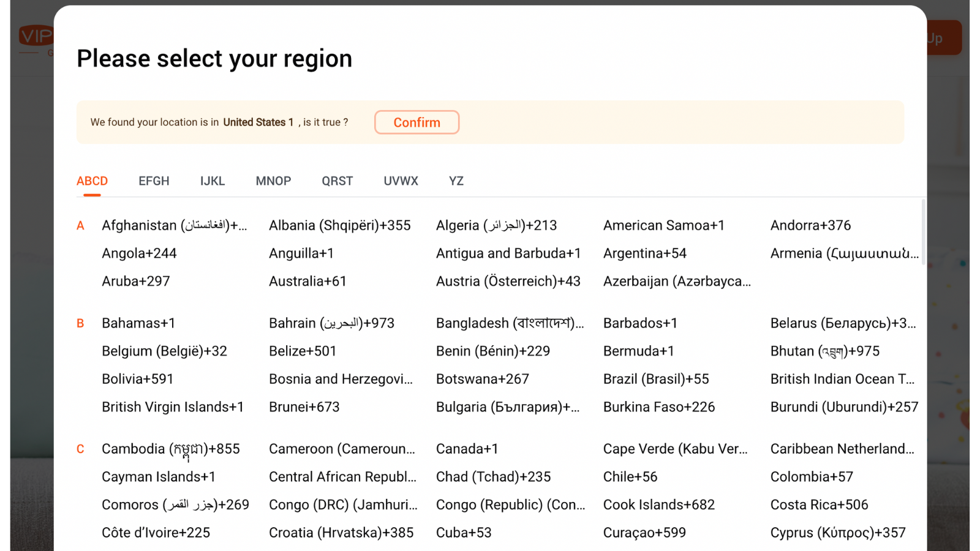The height and width of the screenshot is (551, 980).
Task: Select Bahamas +1
Action: (x=138, y=323)
